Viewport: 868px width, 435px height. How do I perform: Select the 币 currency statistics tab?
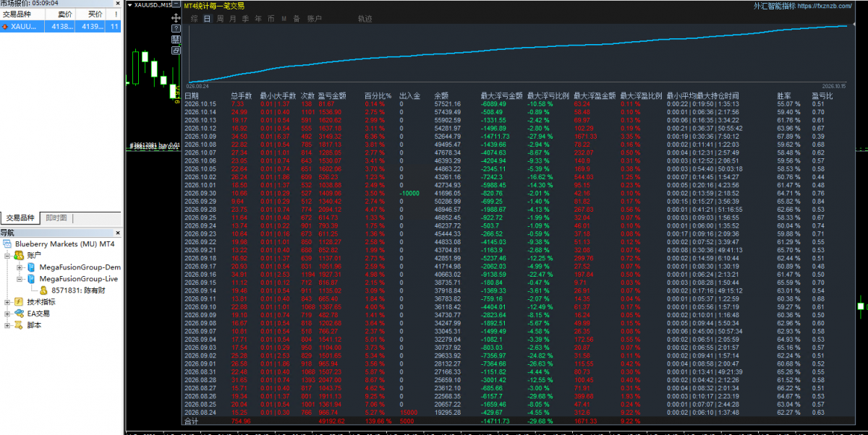[x=271, y=18]
